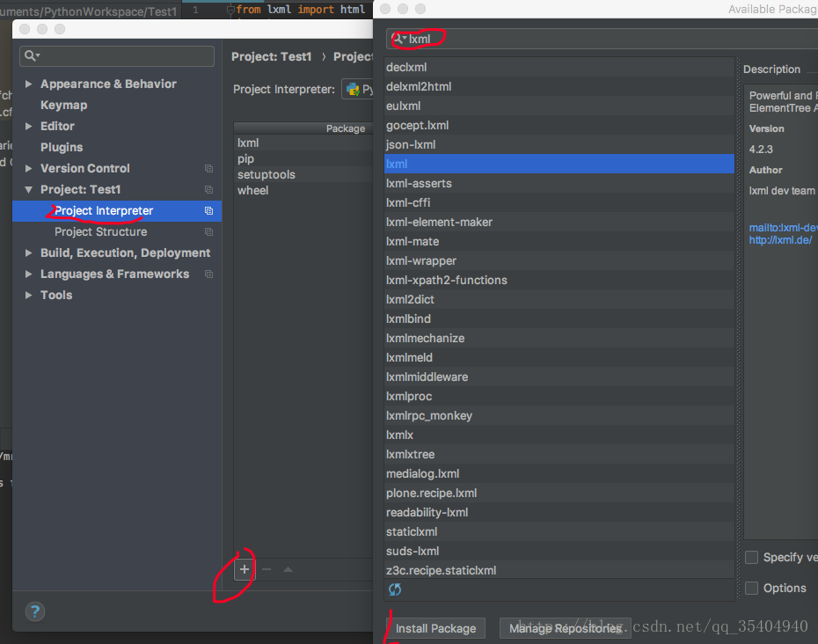The width and height of the screenshot is (818, 644).
Task: Click the Manage Repositories button
Action: [565, 628]
